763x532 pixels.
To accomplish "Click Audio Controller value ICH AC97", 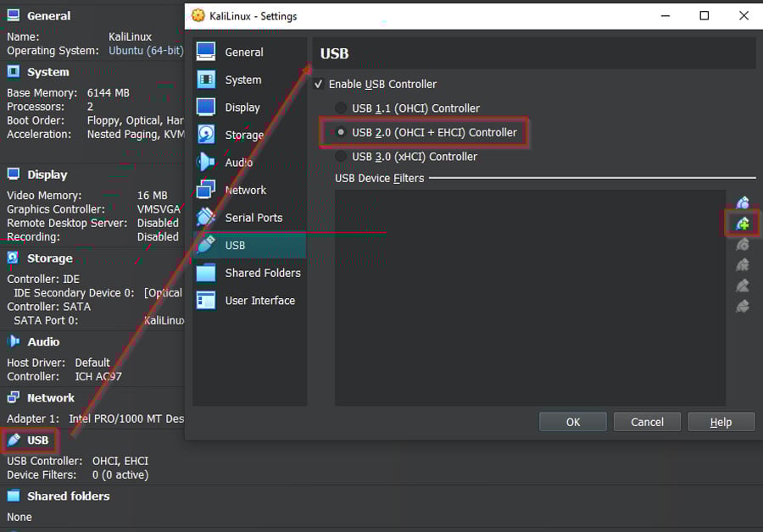I will coord(97,376).
